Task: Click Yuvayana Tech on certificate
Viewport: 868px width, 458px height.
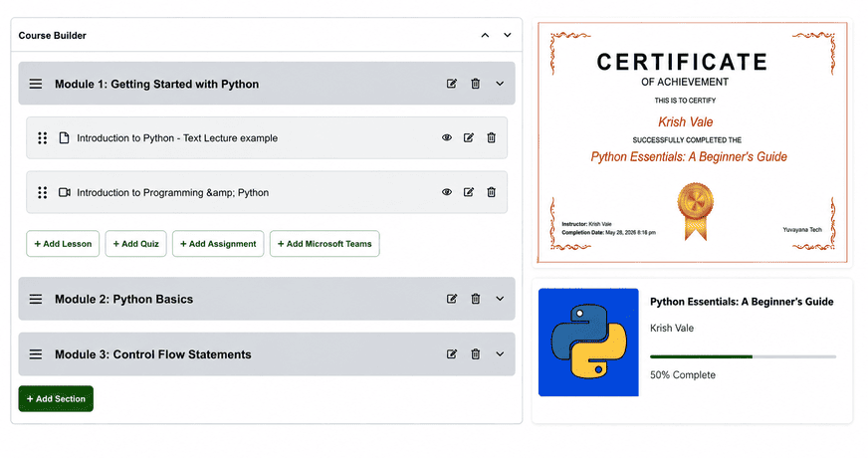Action: click(802, 229)
